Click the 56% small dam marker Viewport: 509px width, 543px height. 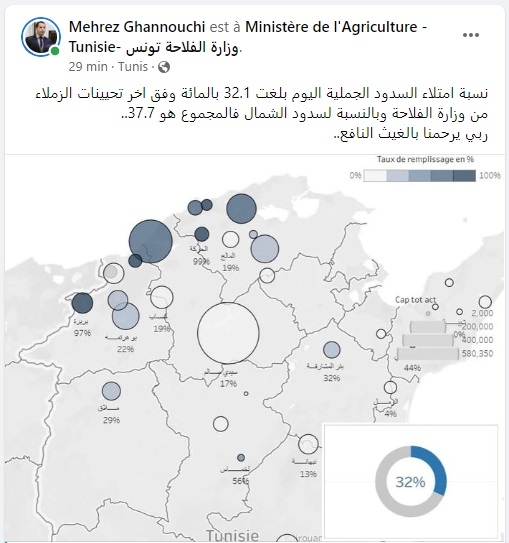241,457
